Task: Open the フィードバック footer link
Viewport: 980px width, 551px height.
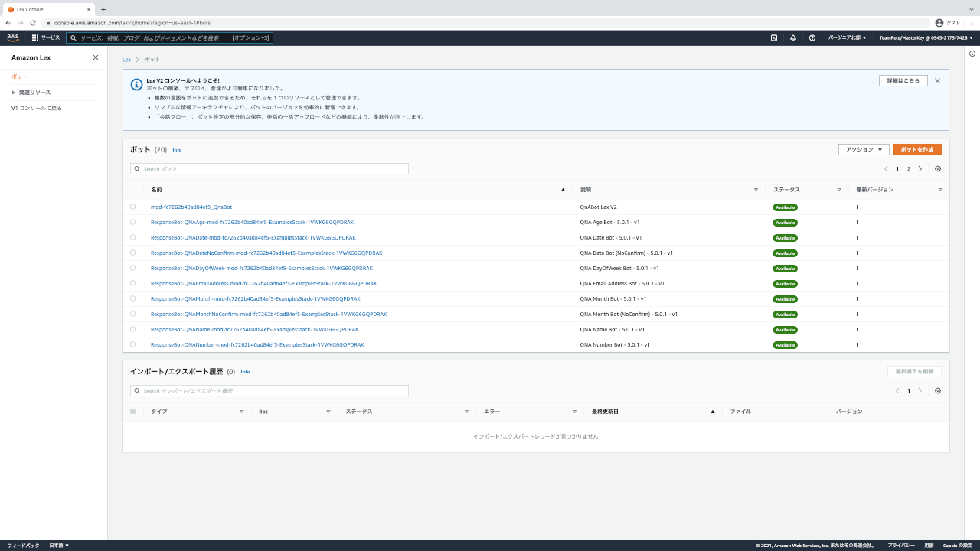Action: coord(23,546)
